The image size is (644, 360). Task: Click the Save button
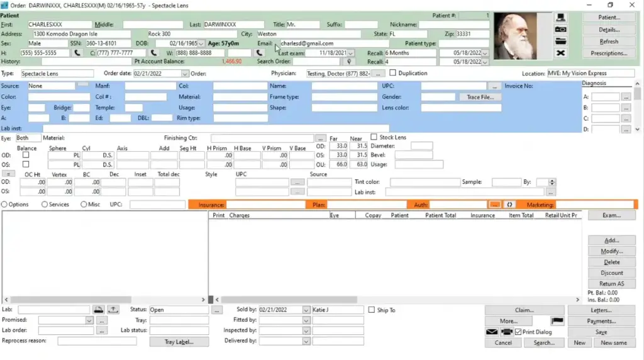click(x=601, y=332)
